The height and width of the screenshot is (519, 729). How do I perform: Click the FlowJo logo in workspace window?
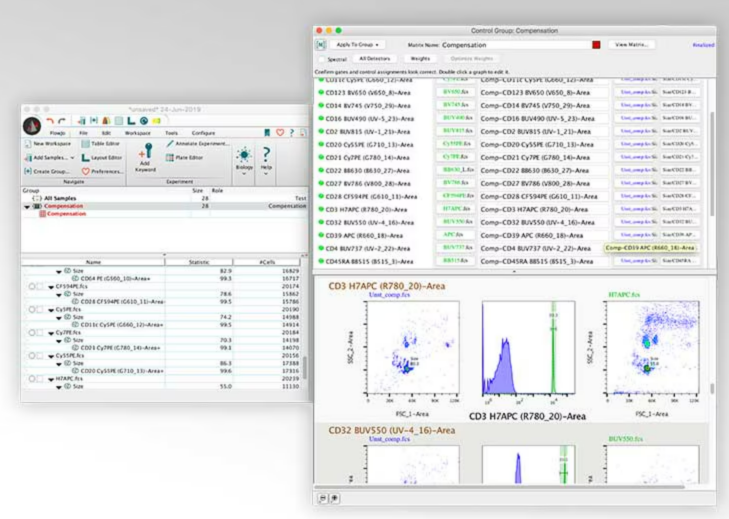[32, 125]
